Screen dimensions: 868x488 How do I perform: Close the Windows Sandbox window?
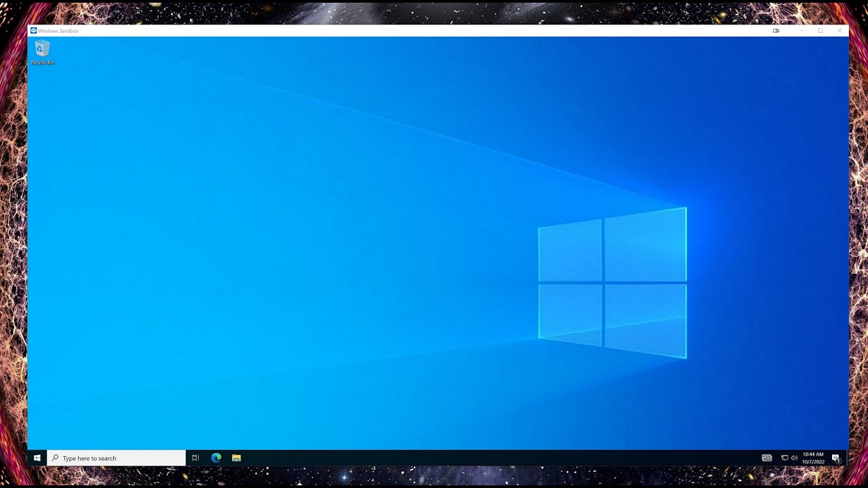(x=840, y=30)
